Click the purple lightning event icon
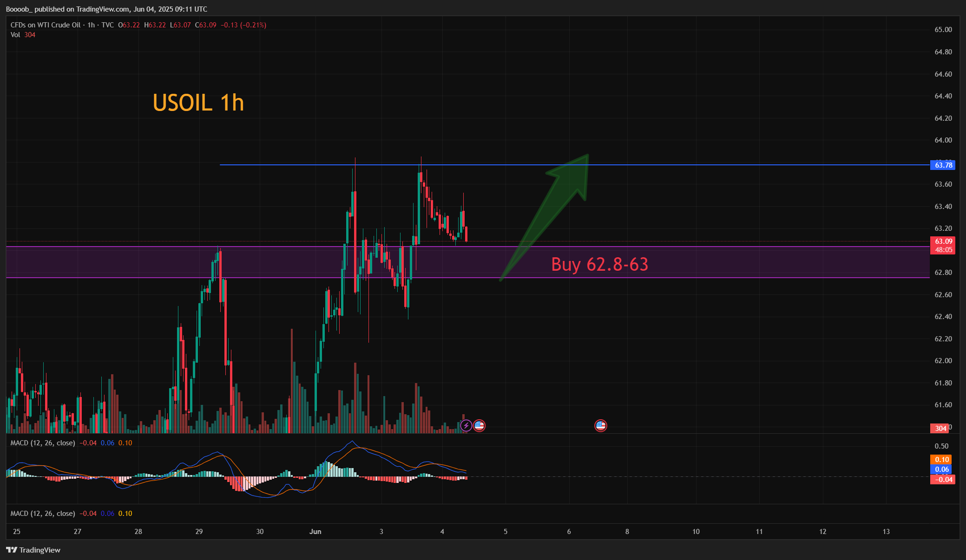This screenshot has width=966, height=560. (x=466, y=425)
